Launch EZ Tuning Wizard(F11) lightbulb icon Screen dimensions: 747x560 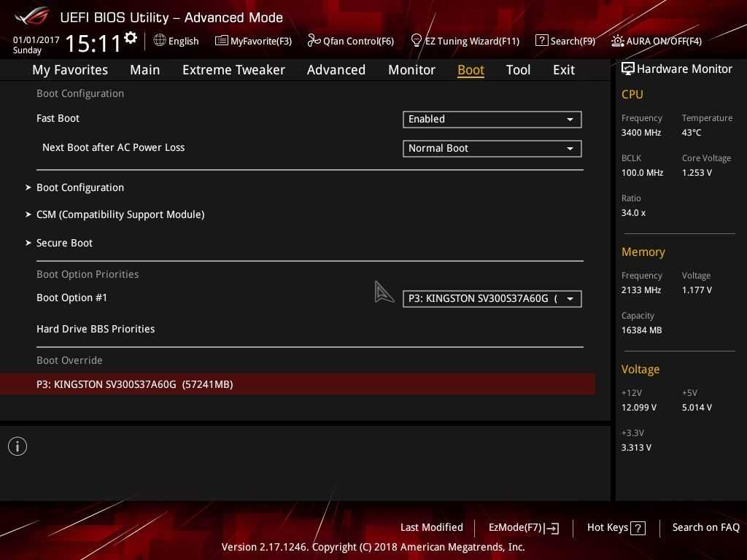(x=417, y=41)
